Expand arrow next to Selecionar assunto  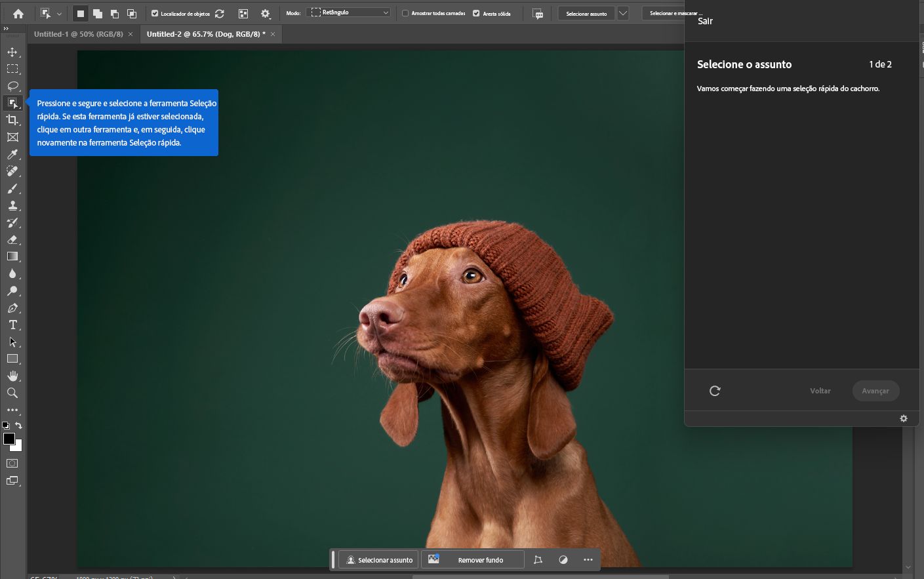point(623,13)
